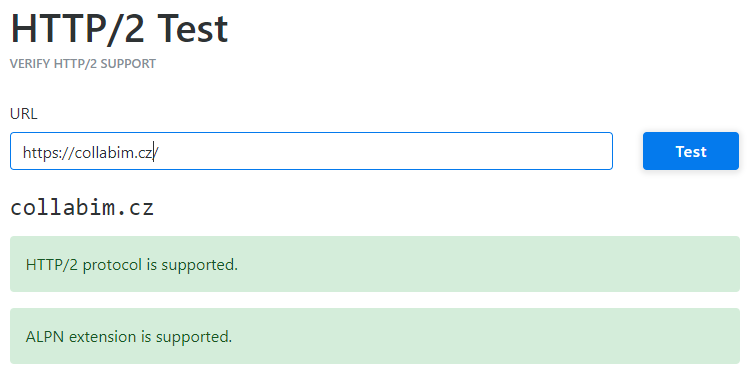
Task: Click the HTTP/2 Test page heading
Action: coord(119,29)
